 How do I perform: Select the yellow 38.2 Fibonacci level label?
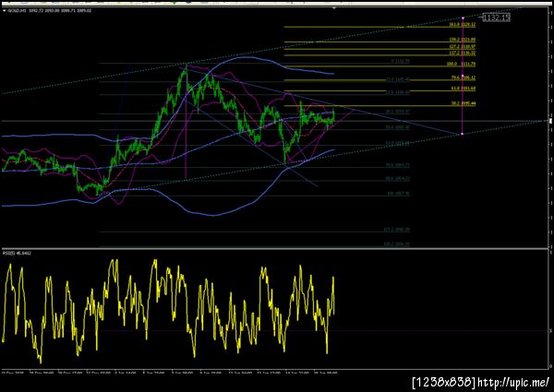[x=464, y=103]
